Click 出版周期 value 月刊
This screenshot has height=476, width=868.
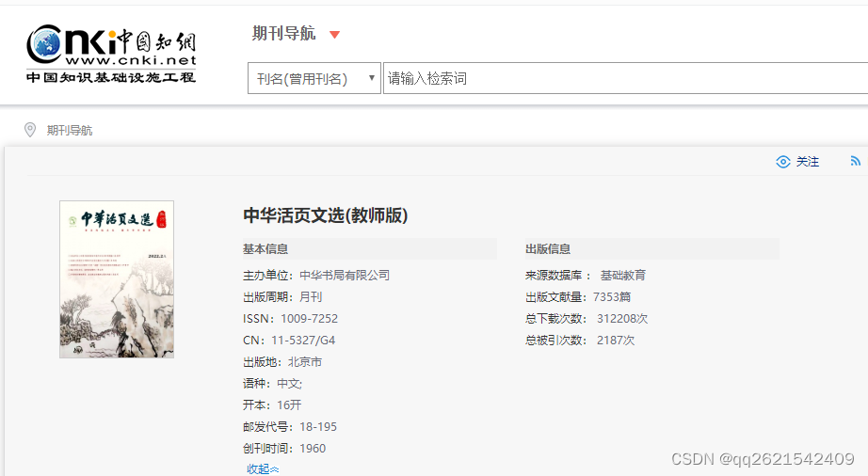(x=311, y=297)
